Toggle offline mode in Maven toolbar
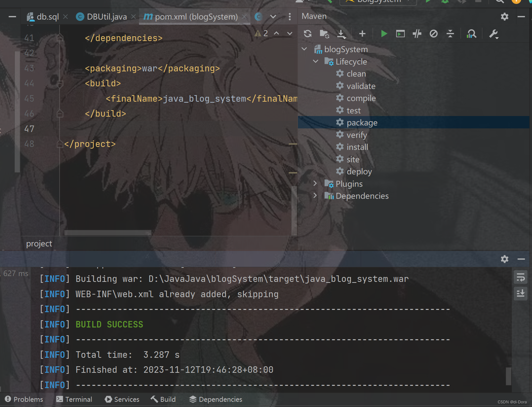Viewport: 532px width, 407px height. click(x=417, y=34)
